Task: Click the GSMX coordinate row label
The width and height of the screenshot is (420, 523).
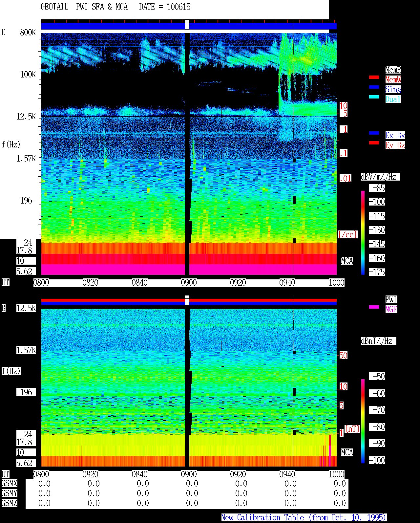Action: click(x=9, y=483)
